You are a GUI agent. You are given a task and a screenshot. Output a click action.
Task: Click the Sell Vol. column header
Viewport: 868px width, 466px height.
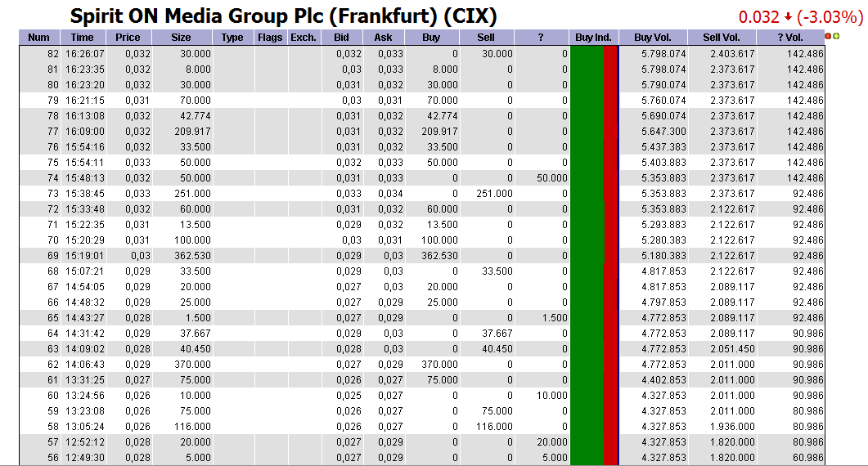pos(722,38)
